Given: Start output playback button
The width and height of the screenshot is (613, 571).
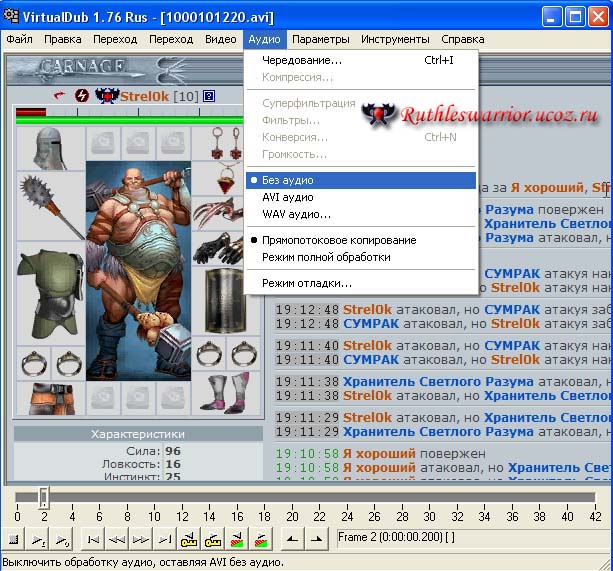Looking at the screenshot, I should (x=62, y=540).
